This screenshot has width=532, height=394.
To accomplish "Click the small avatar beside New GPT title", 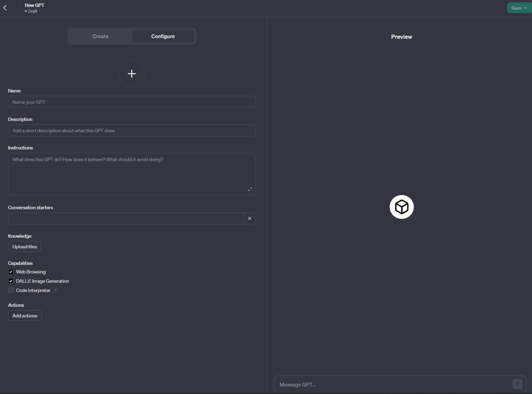I will 17,8.
